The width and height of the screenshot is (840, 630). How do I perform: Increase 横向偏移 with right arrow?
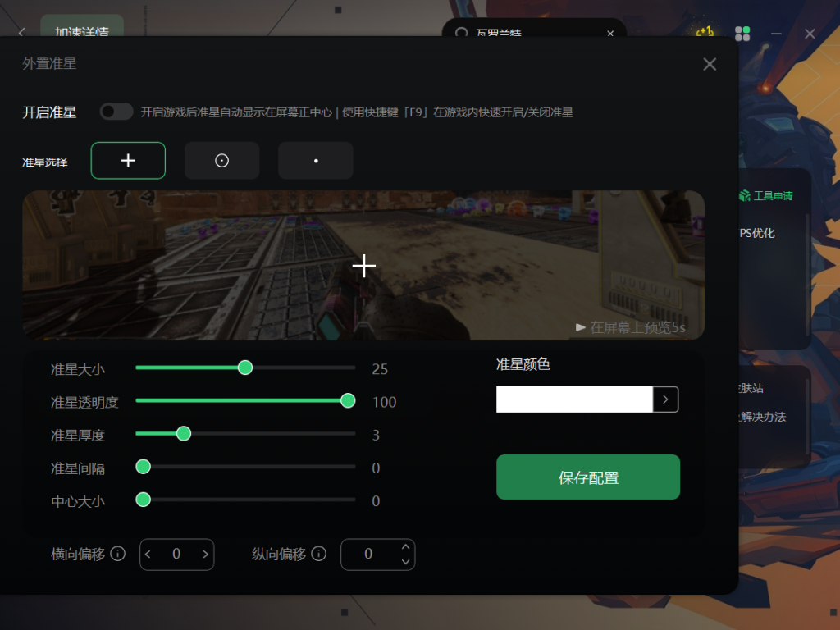click(x=205, y=554)
